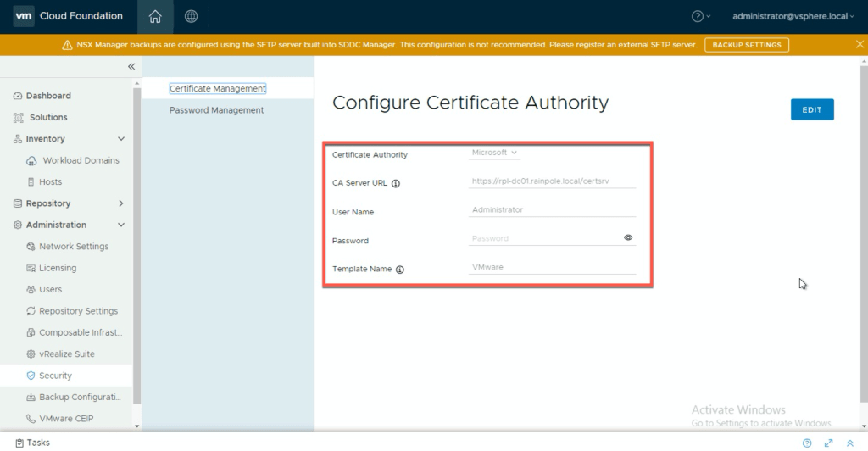The height and width of the screenshot is (451, 868).
Task: Expand the Repository section arrow
Action: 121,203
